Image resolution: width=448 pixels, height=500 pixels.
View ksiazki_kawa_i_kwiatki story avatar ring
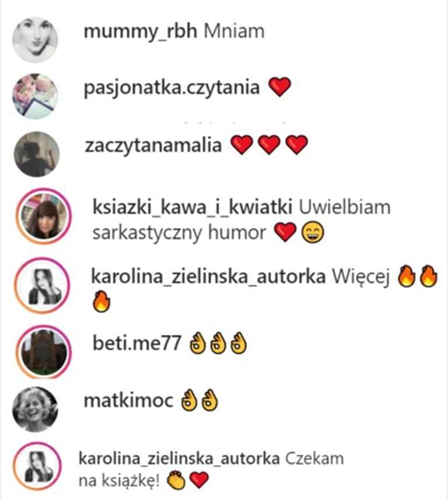tap(44, 216)
